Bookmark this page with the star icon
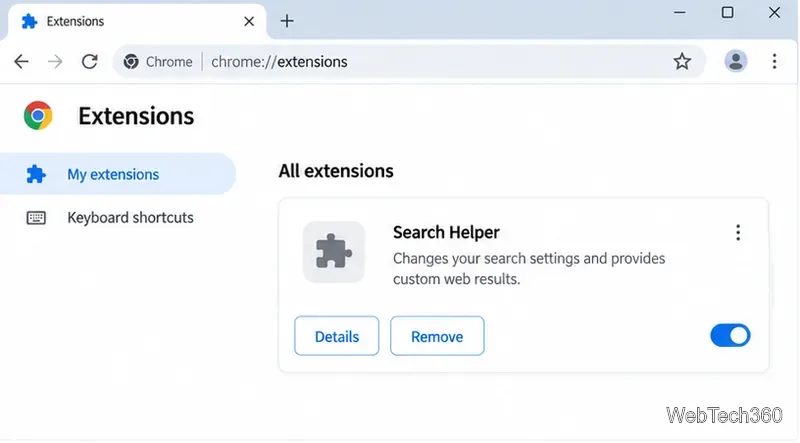 pos(682,62)
